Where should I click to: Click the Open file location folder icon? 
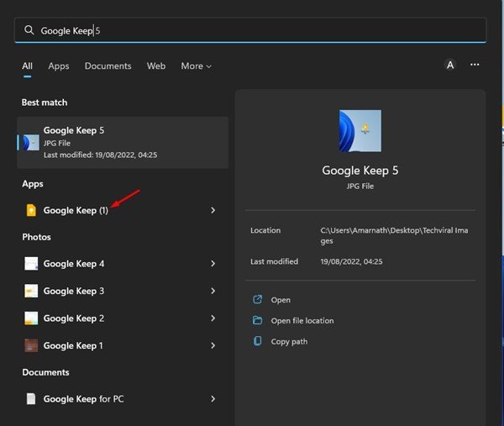258,320
